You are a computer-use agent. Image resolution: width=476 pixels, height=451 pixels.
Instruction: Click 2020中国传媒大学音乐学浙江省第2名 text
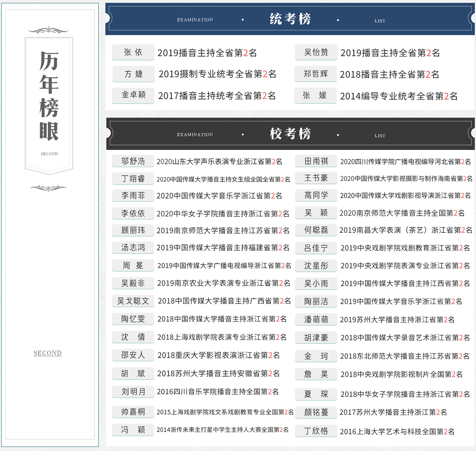(x=219, y=196)
